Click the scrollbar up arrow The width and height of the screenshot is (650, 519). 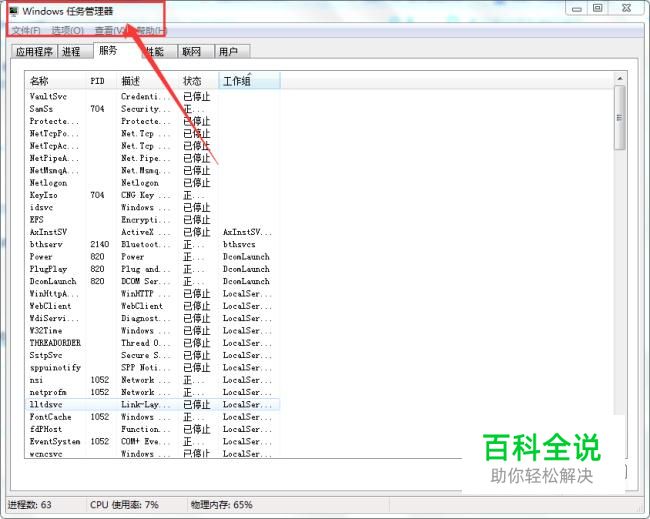(x=620, y=78)
